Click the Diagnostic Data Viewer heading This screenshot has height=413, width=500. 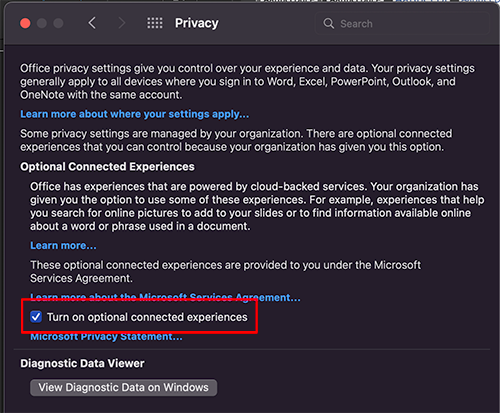pos(82,363)
